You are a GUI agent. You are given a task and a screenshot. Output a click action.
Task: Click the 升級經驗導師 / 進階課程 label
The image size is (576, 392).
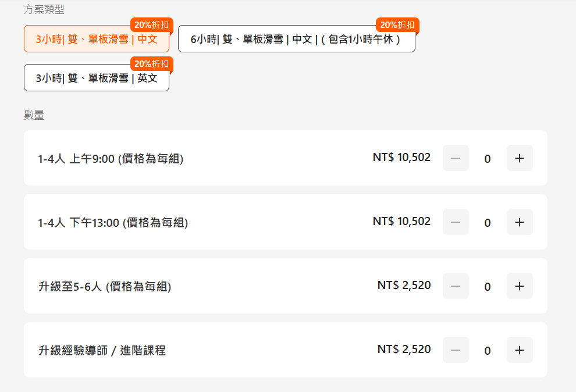102,351
